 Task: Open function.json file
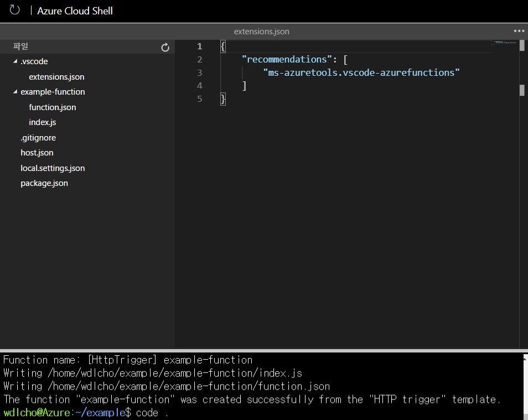[x=53, y=107]
